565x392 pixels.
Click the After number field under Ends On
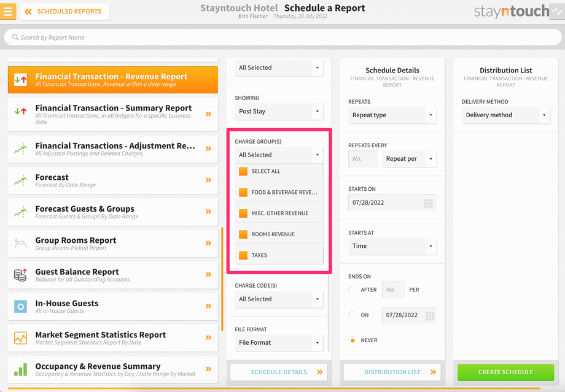click(393, 290)
